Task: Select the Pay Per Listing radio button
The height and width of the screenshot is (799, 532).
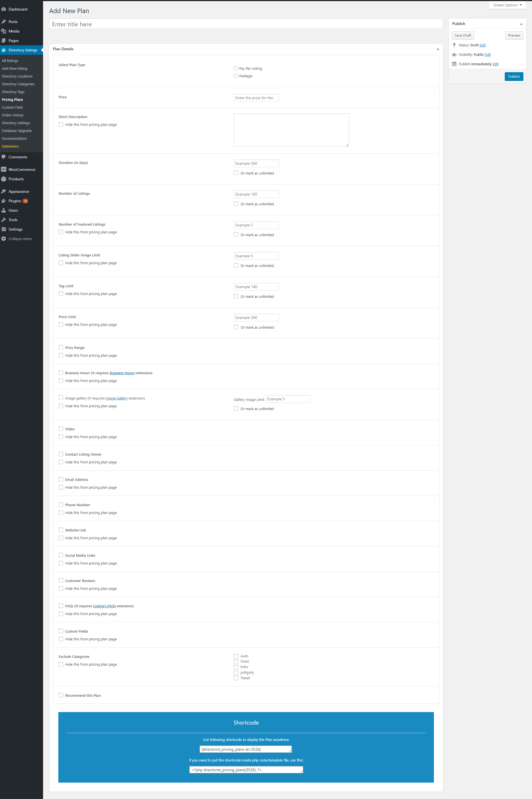Action: 236,69
